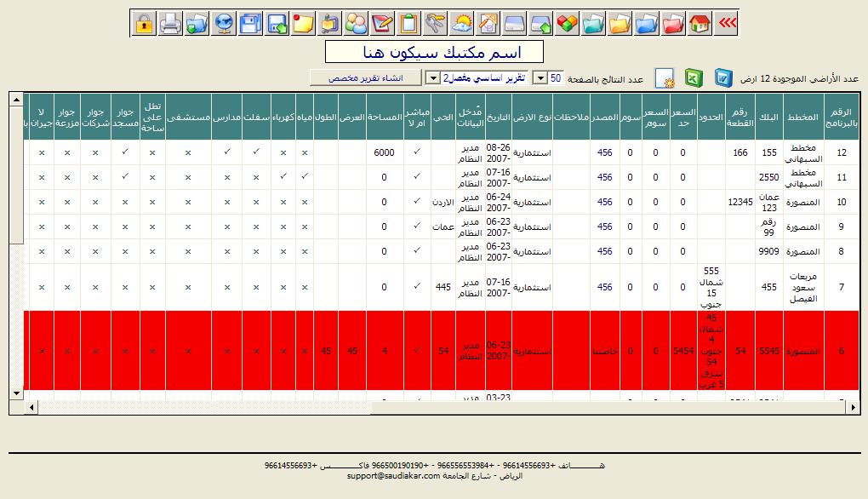This screenshot has height=499, width=868.
Task: Select the cell with area 6000
Action: point(385,152)
